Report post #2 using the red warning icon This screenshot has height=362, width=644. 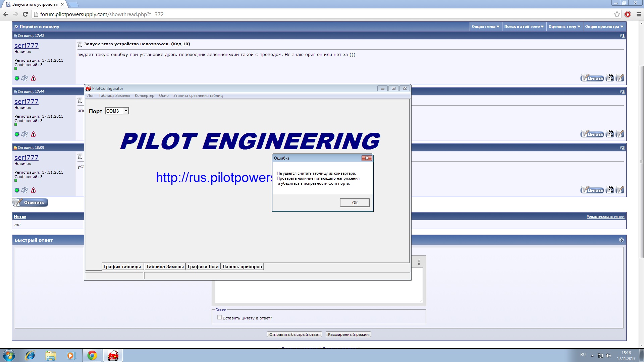coord(33,134)
